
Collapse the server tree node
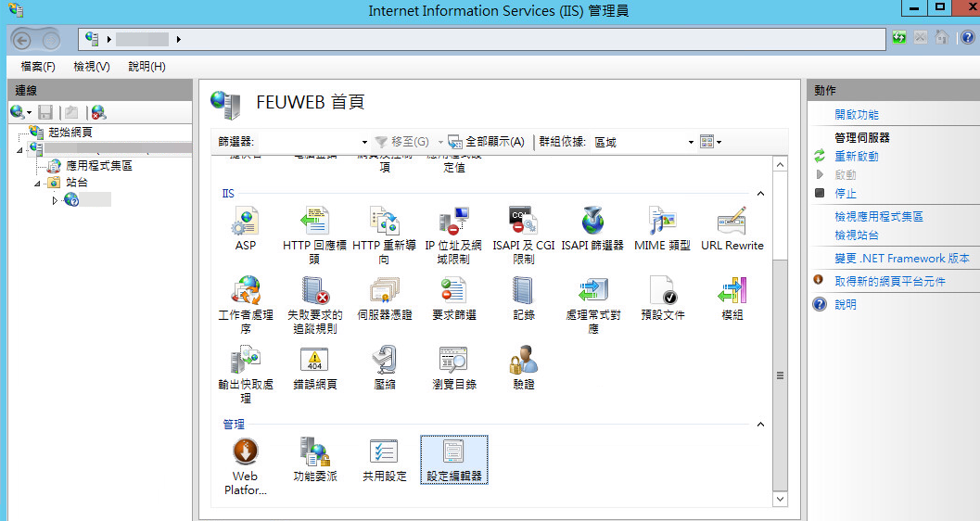(19, 150)
